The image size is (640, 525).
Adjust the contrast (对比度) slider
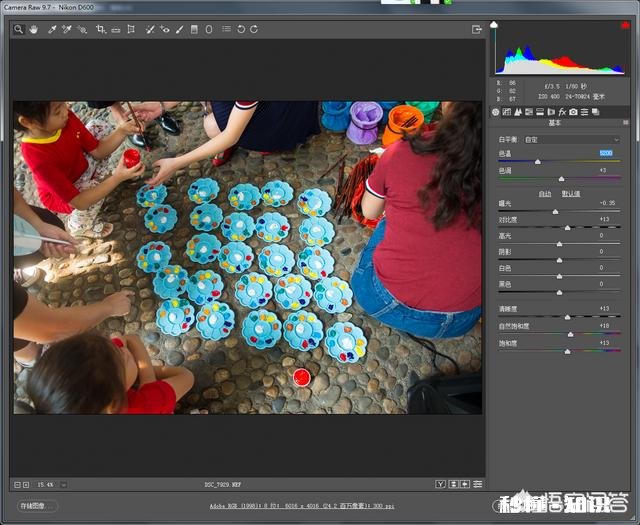(x=567, y=228)
